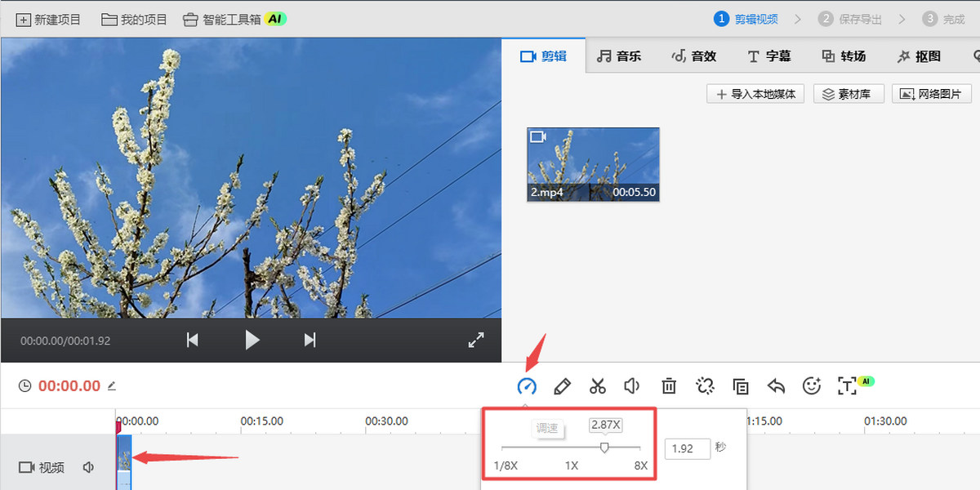
Task: Split the clip with the scissors tool
Action: click(x=598, y=386)
